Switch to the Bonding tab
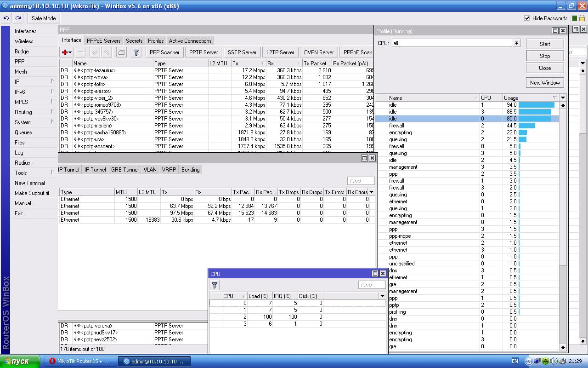The height and width of the screenshot is (368, 588). [190, 170]
